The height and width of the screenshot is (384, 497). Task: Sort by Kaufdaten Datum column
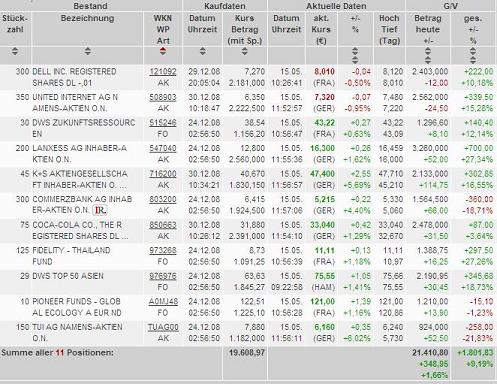point(202,51)
